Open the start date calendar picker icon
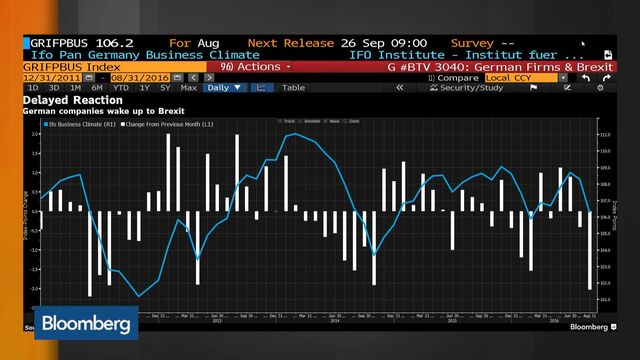This screenshot has height=360, width=640. [x=89, y=78]
